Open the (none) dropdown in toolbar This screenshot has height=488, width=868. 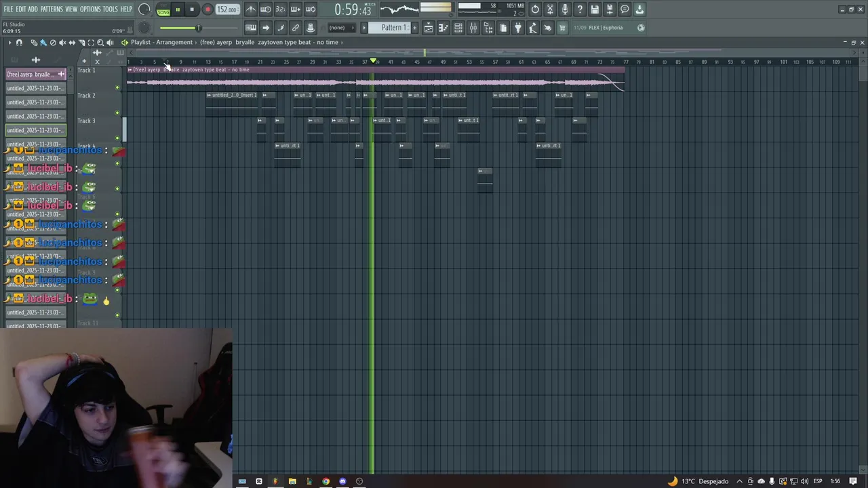click(x=342, y=28)
